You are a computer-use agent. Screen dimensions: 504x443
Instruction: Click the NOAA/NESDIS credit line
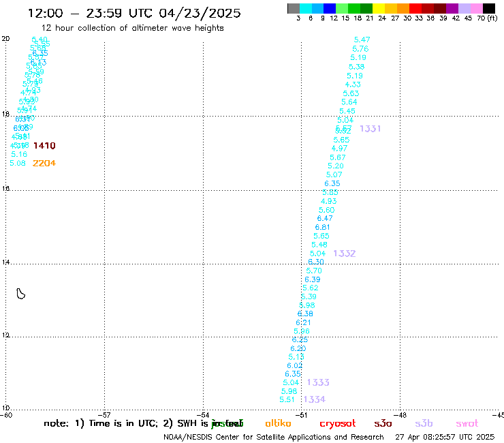pos(274,438)
